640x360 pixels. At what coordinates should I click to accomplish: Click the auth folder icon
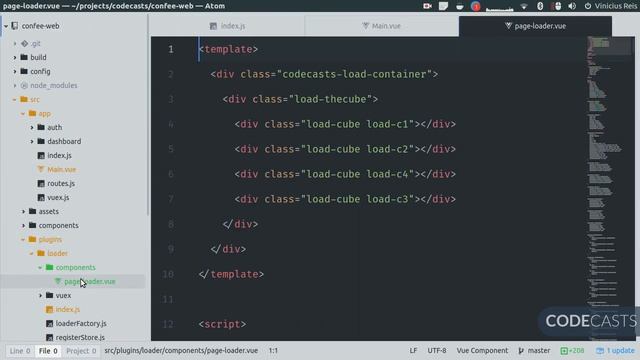(x=41, y=127)
